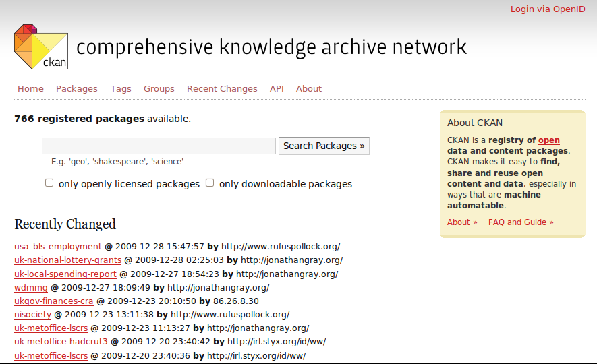Click the Search Packages button
This screenshot has height=364, width=597.
(324, 146)
